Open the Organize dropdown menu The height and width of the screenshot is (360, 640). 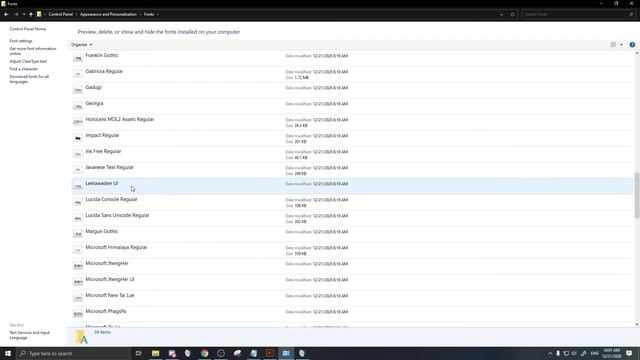pos(81,44)
